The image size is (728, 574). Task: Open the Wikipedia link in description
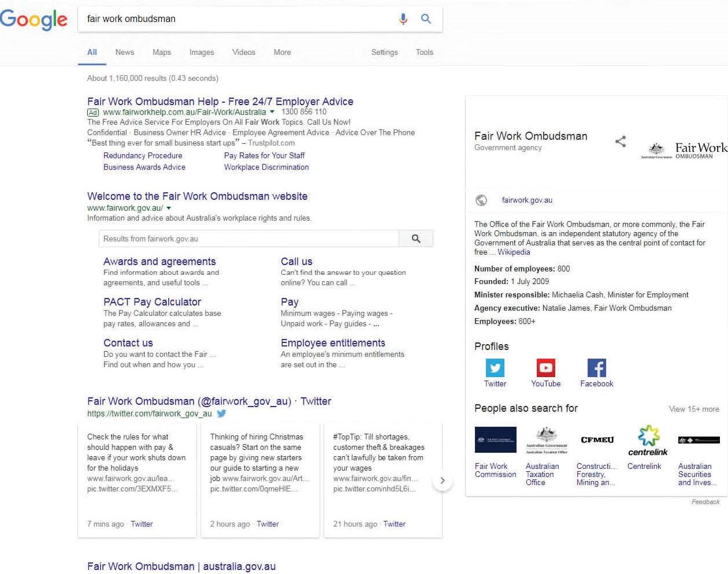pos(514,252)
